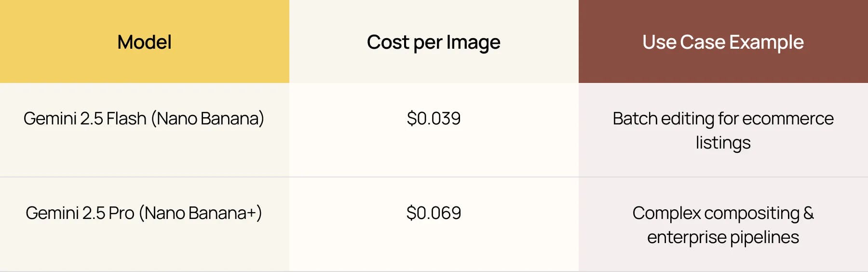Click the ampersand after Complex compositing
The height and width of the screenshot is (272, 868).
pos(809,213)
